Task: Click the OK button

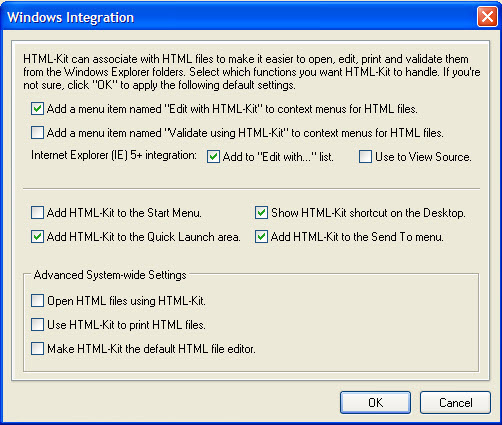Action: 375,403
